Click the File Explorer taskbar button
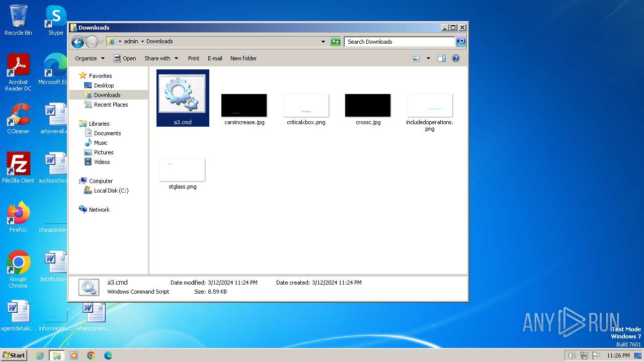The height and width of the screenshot is (362, 644). point(56,355)
